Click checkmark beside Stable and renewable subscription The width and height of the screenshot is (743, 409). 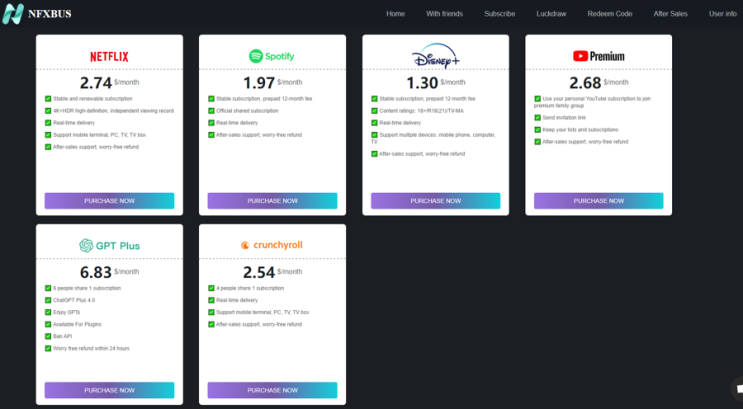point(48,99)
